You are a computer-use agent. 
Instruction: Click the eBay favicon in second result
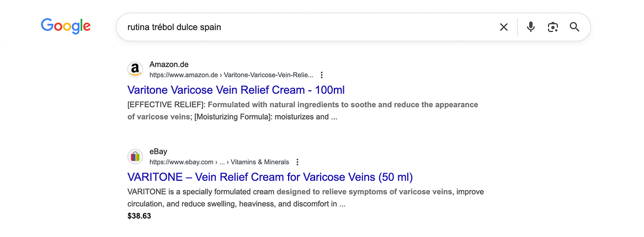[x=135, y=157]
